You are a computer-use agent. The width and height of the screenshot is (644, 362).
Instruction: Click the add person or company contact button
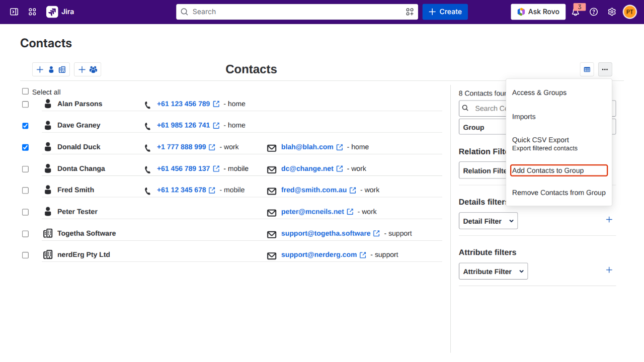point(51,69)
